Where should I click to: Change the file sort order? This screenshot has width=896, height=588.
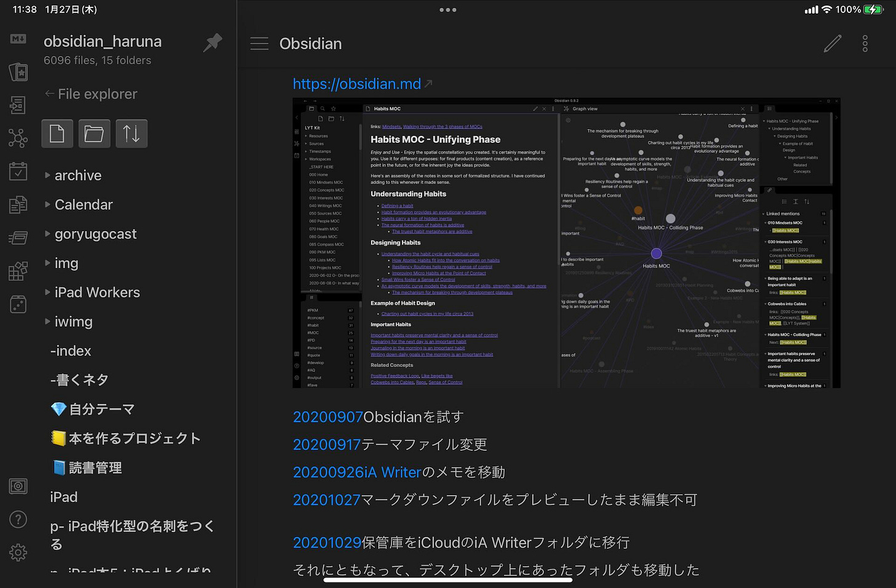point(131,133)
